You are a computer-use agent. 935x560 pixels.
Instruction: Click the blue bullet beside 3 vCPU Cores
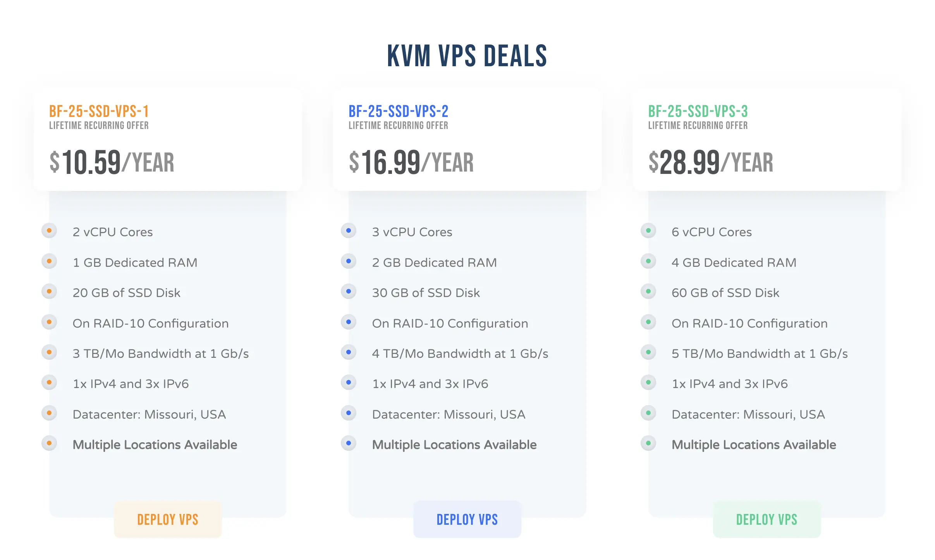(349, 231)
